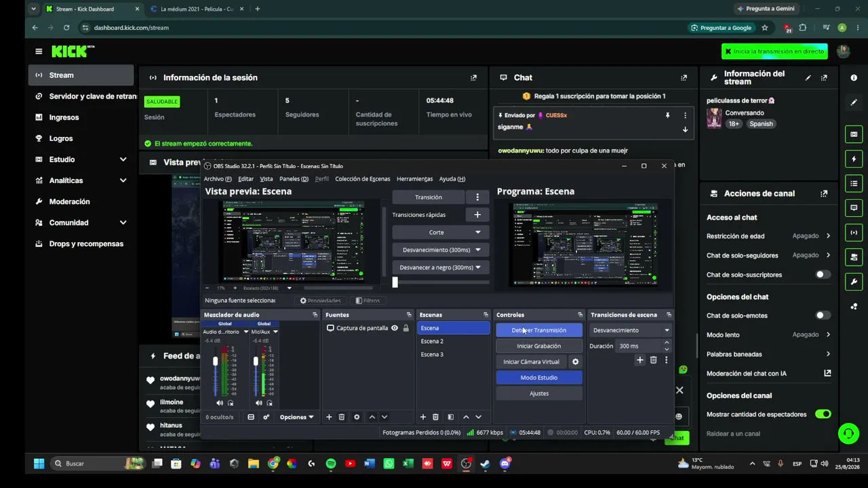The height and width of the screenshot is (488, 868).
Task: Click the OBS transition T-bar slider
Action: point(395,282)
